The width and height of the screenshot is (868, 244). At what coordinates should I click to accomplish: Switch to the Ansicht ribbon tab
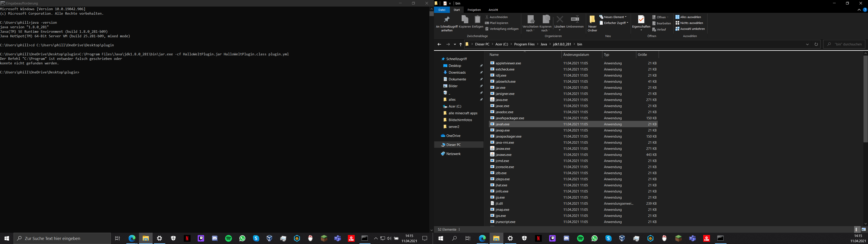coord(493,10)
